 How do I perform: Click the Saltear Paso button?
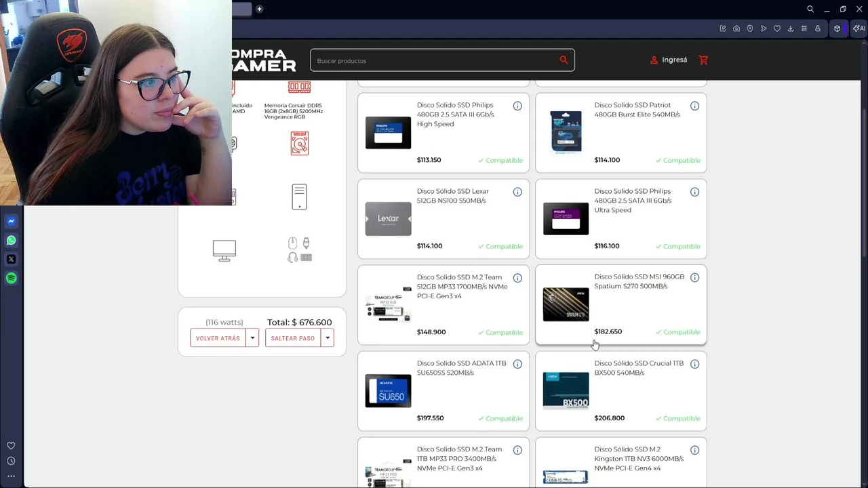pyautogui.click(x=293, y=338)
